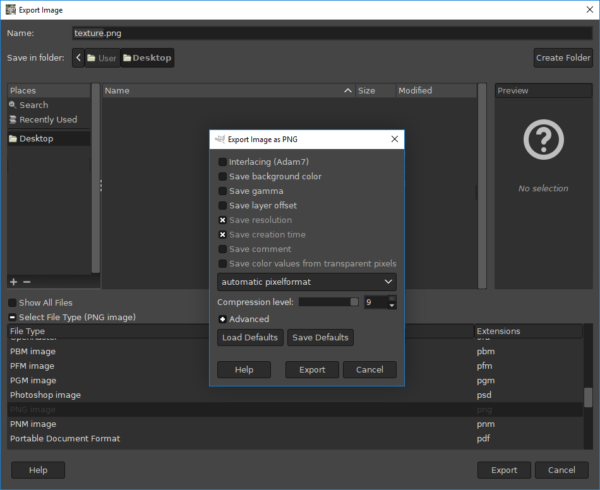Select PGM image file type
The height and width of the screenshot is (490, 600).
pyautogui.click(x=295, y=381)
